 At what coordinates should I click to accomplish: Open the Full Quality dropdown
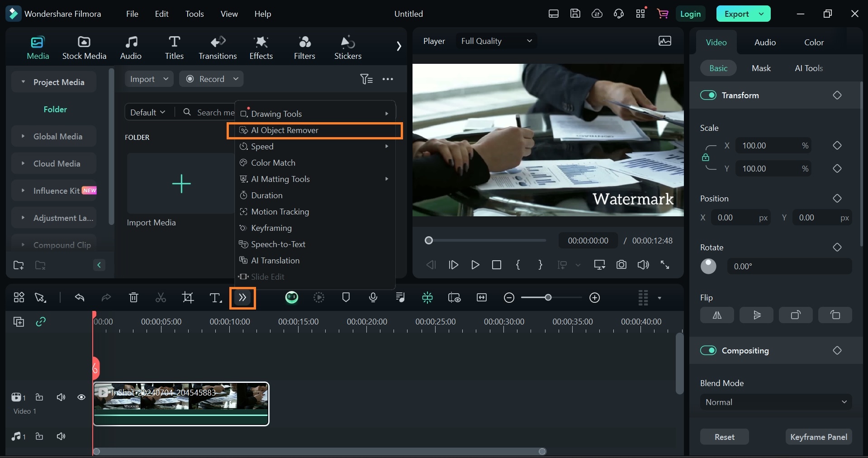[496, 41]
